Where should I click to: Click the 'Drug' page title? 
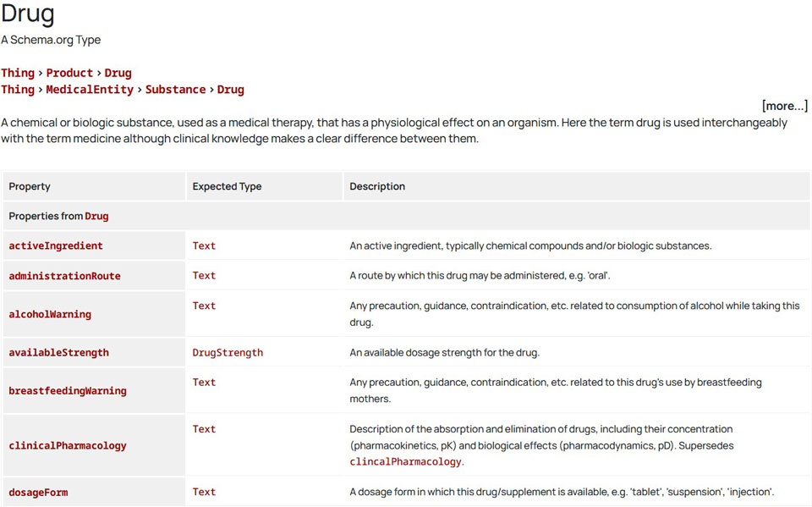28,14
